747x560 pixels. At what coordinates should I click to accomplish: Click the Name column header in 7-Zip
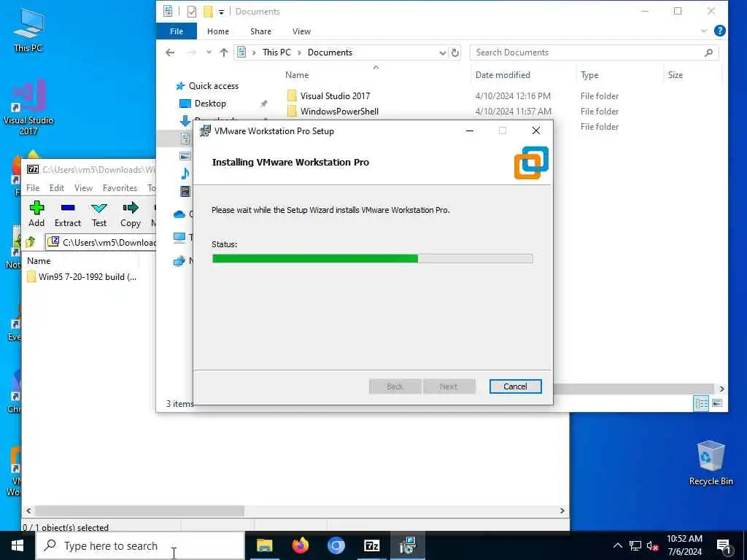point(39,261)
